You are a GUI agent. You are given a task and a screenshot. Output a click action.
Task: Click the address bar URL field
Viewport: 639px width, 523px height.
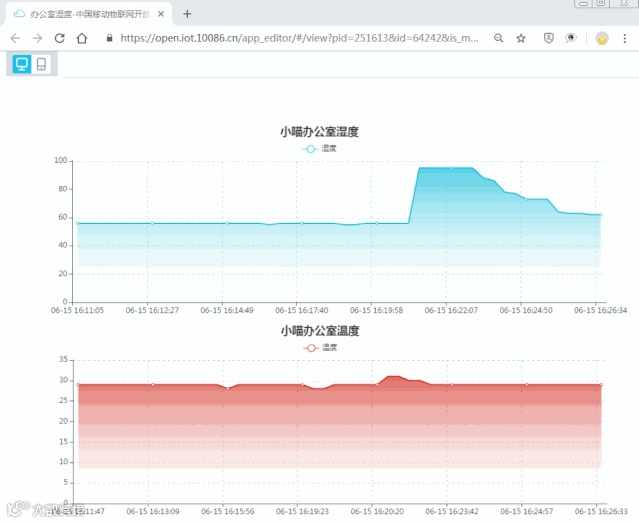tap(300, 38)
